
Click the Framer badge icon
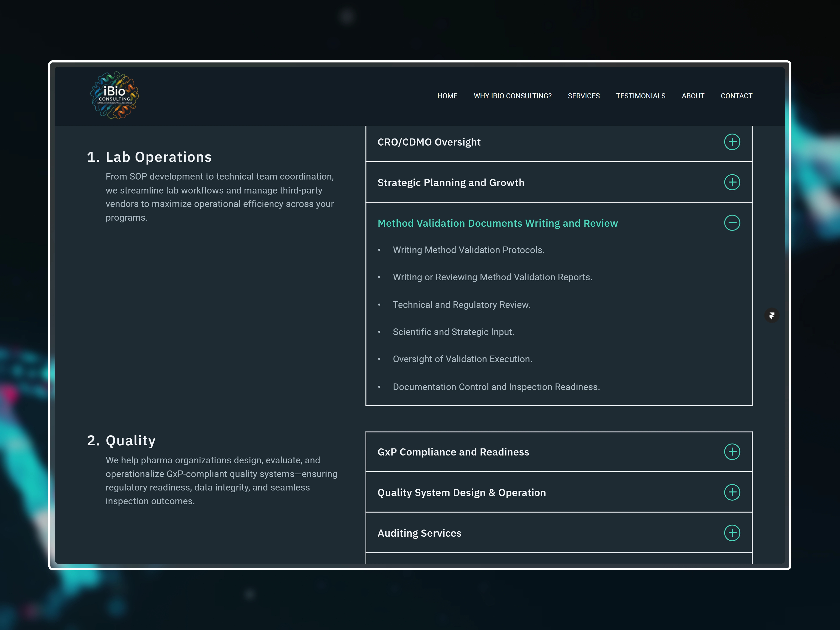coord(772,316)
